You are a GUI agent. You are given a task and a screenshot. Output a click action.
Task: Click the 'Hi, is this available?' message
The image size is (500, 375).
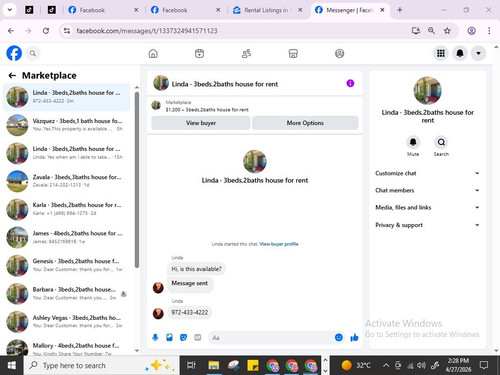[x=196, y=269]
